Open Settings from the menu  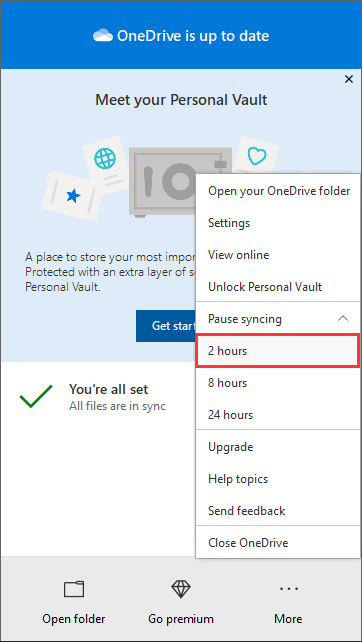tap(278, 223)
